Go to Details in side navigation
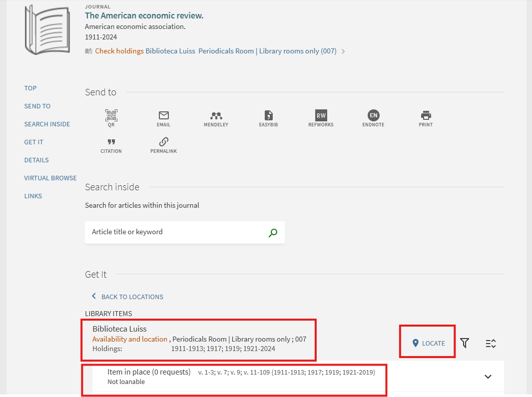The image size is (532, 397). pyautogui.click(x=36, y=160)
